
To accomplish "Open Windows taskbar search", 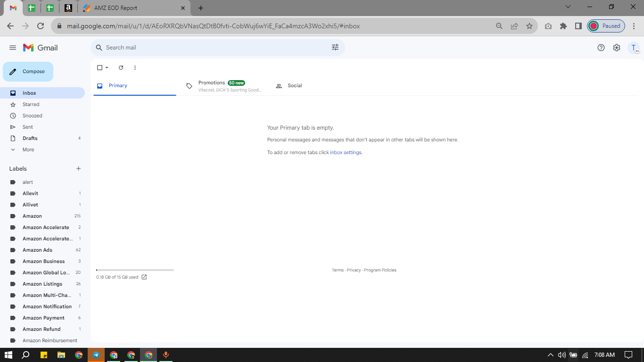I will (x=26, y=355).
